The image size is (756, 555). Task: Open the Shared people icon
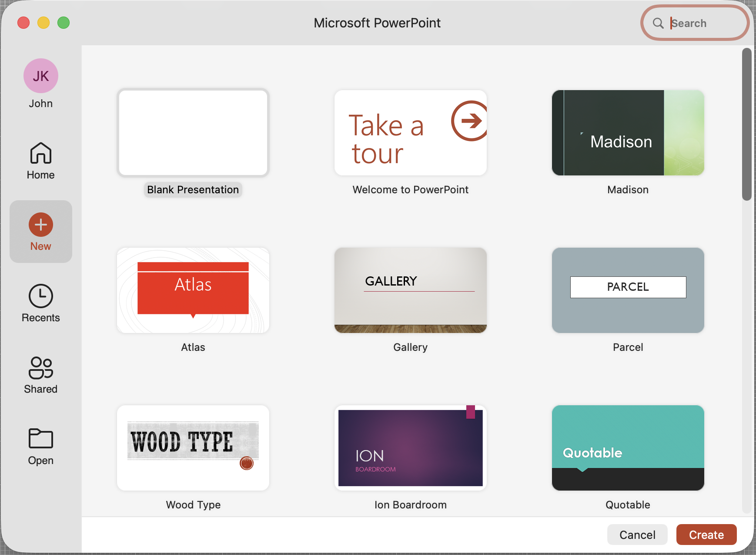(41, 368)
